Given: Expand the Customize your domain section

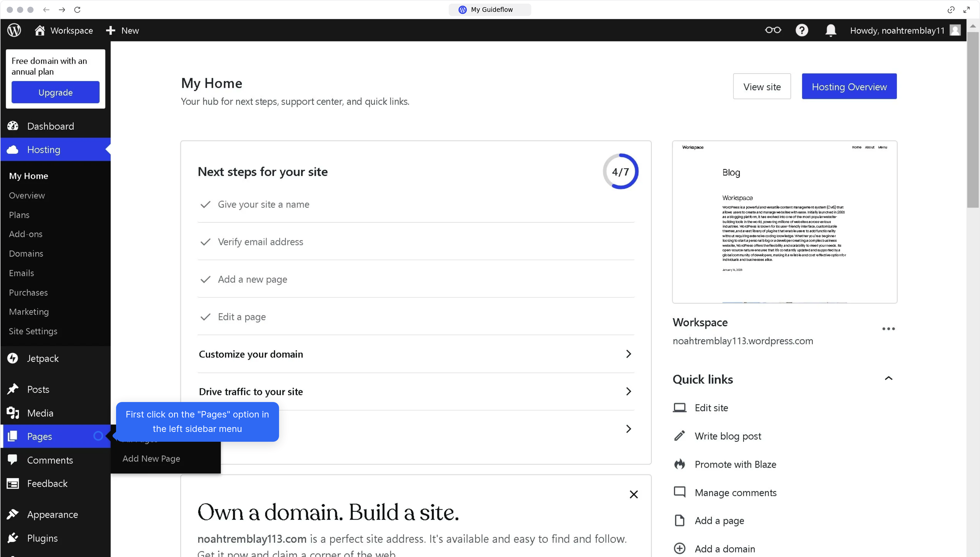Looking at the screenshot, I should pyautogui.click(x=628, y=354).
